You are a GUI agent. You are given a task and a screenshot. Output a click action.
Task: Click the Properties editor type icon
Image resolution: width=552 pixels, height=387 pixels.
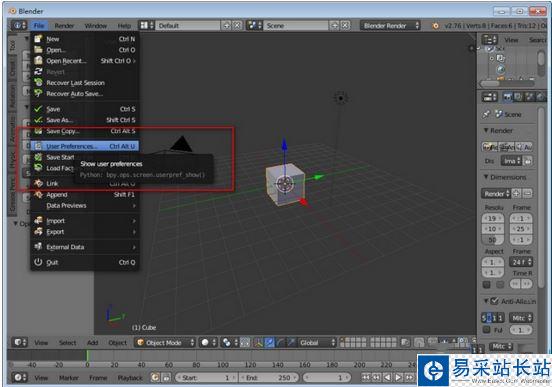click(489, 97)
